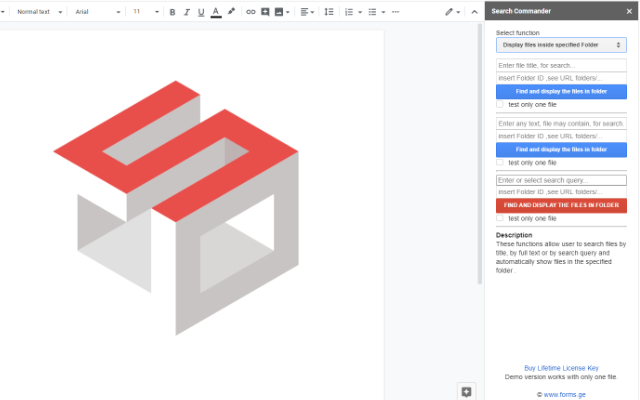Screen dimensions: 640x400
Task: Open the editing mode dropdown arrow
Action: tap(458, 12)
